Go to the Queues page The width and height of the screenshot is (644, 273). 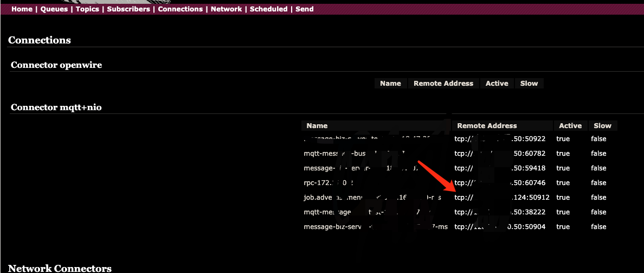pyautogui.click(x=54, y=9)
